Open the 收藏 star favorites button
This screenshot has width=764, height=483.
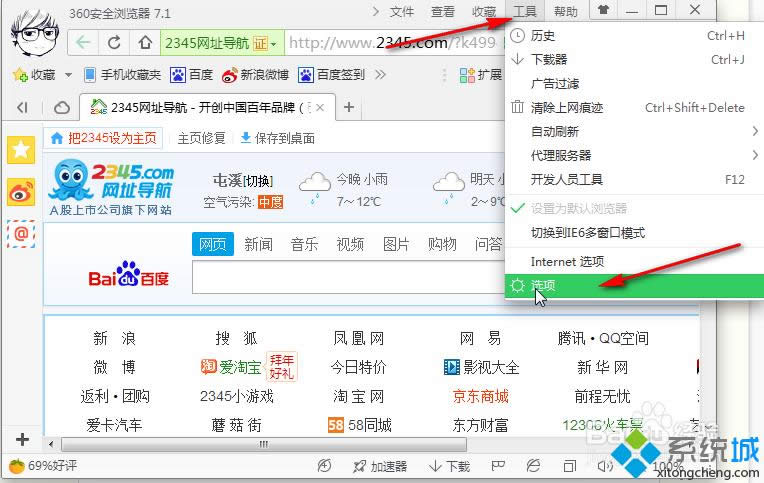[34, 75]
